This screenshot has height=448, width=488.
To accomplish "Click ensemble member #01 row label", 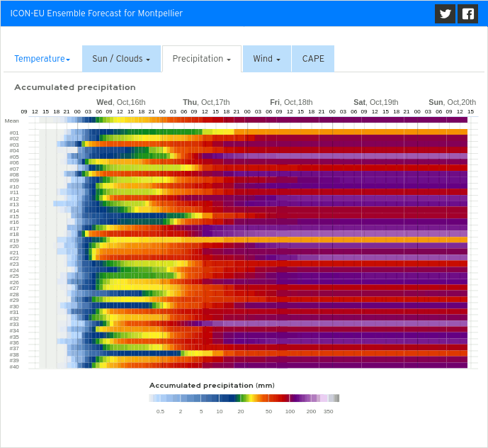I will click(14, 133).
